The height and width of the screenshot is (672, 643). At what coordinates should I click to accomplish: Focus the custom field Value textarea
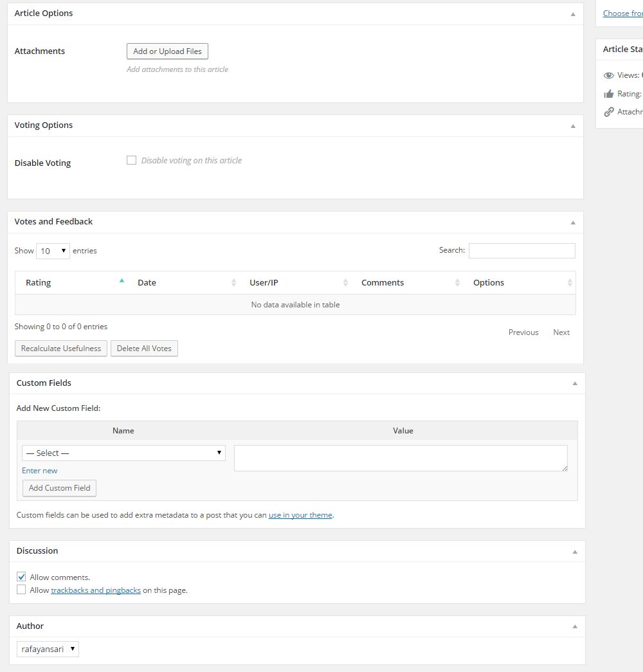point(401,458)
